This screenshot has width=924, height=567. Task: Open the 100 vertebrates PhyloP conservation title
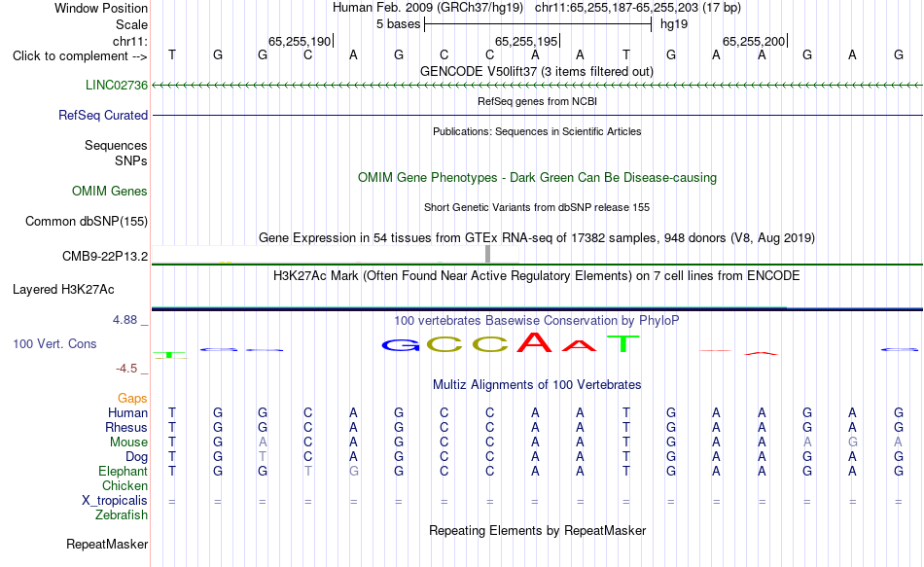point(537,320)
